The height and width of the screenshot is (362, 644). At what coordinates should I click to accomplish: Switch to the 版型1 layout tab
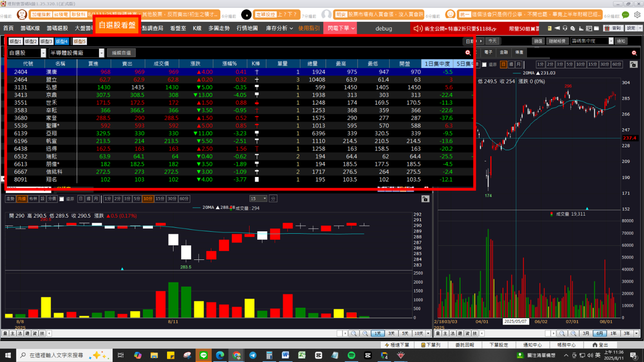[x=16, y=41]
